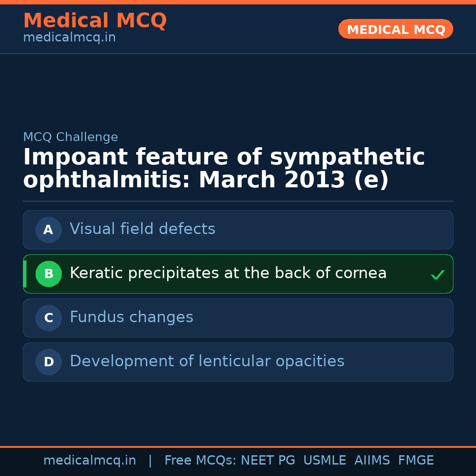Choose the Fundus changes answer
The width and height of the screenshot is (476, 476).
[131, 317]
